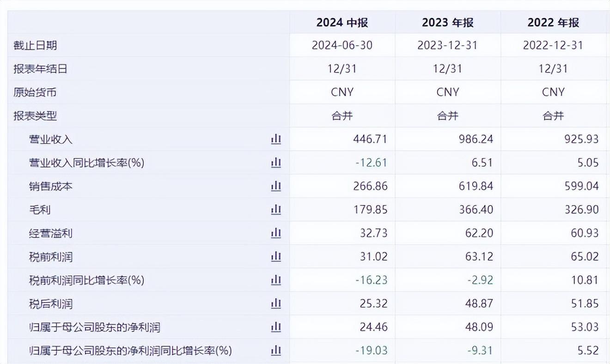610x364 pixels.
Task: Click the 经营溢利 row label
Action: tap(50, 233)
